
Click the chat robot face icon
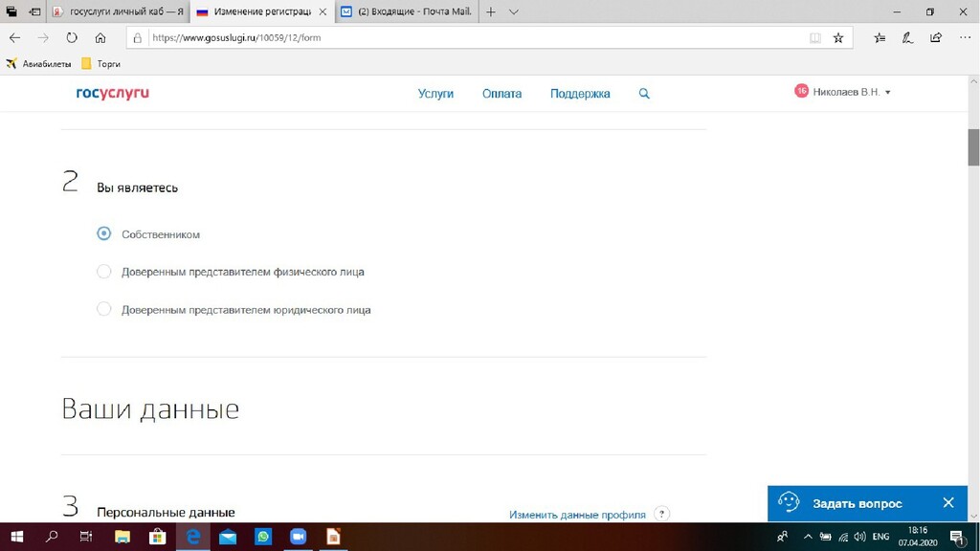(x=789, y=502)
